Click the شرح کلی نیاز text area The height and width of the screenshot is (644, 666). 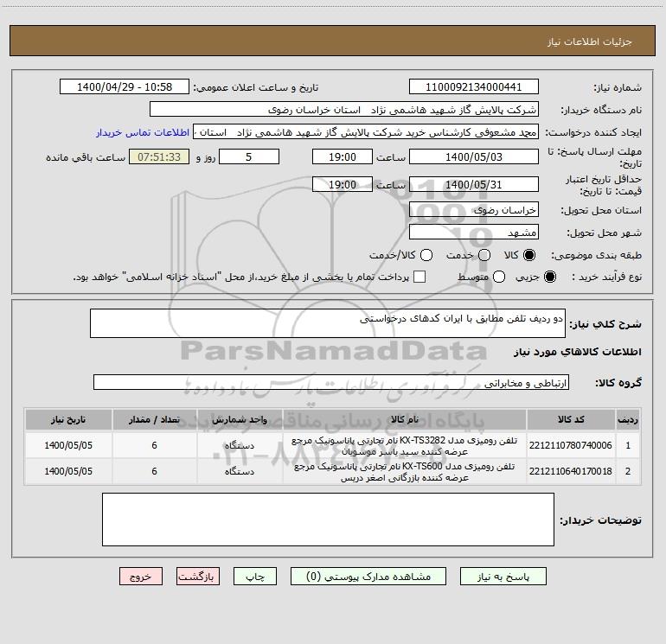pos(328,323)
